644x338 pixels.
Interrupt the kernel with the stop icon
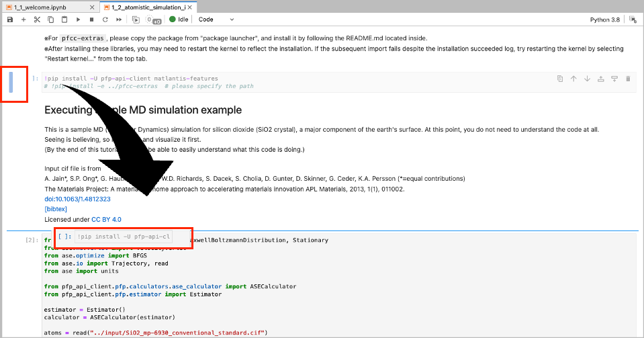92,19
